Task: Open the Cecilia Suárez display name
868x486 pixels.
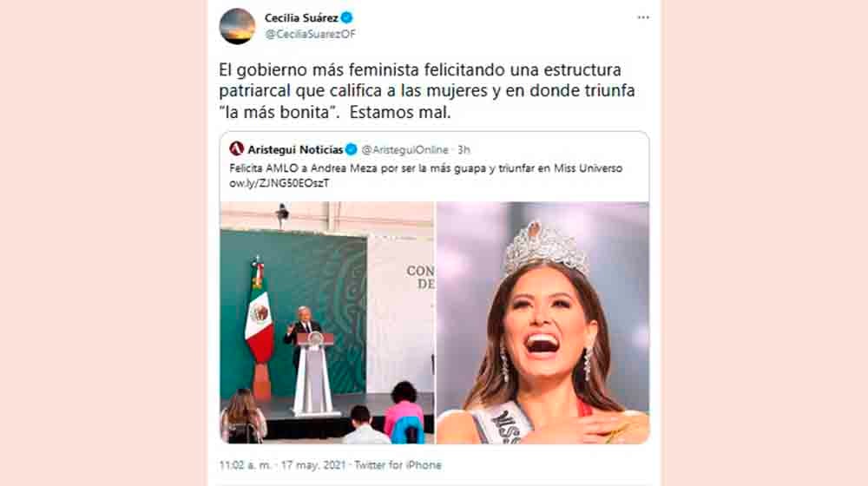Action: [x=301, y=17]
